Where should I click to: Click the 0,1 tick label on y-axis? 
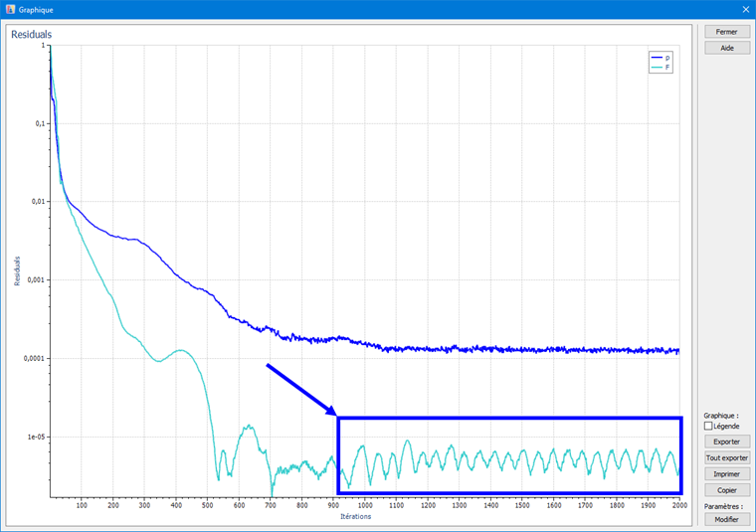pyautogui.click(x=40, y=123)
